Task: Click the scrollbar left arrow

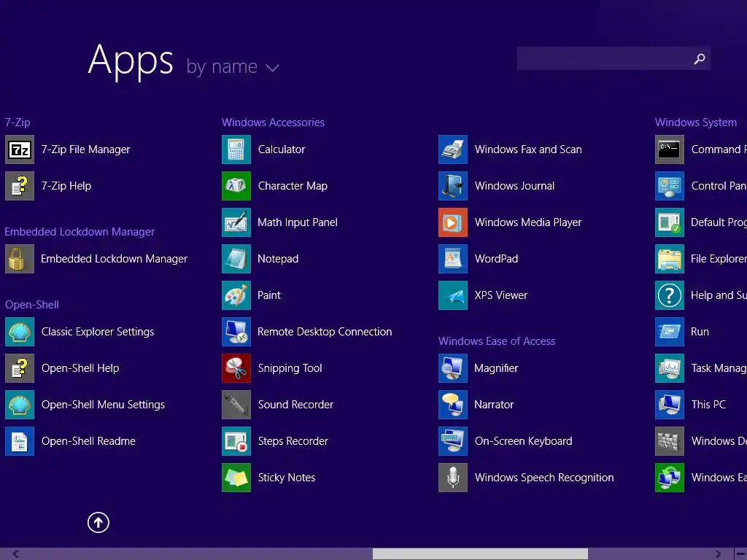Action: 16,554
